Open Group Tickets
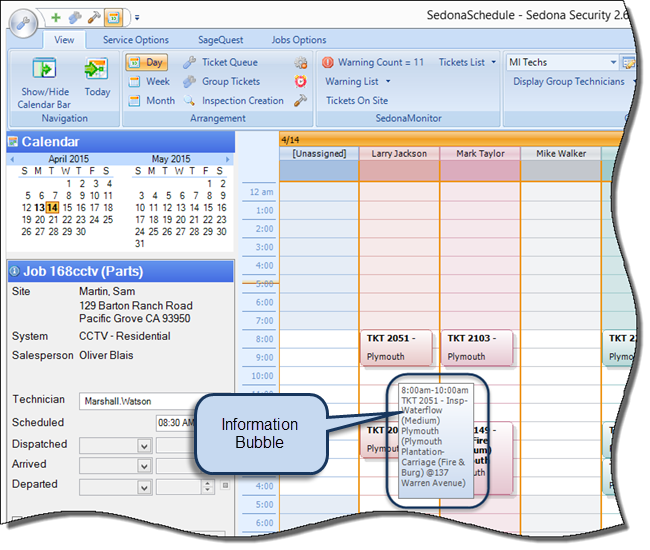 (x=222, y=82)
